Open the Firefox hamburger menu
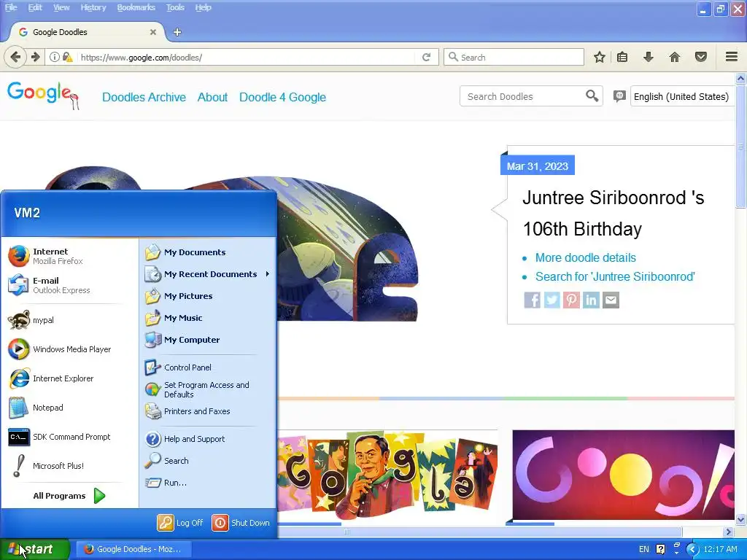The image size is (747, 560). [732, 57]
